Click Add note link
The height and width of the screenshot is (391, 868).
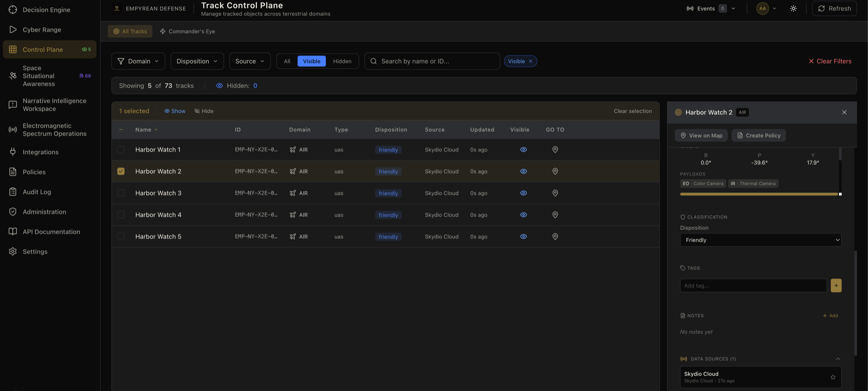point(830,316)
